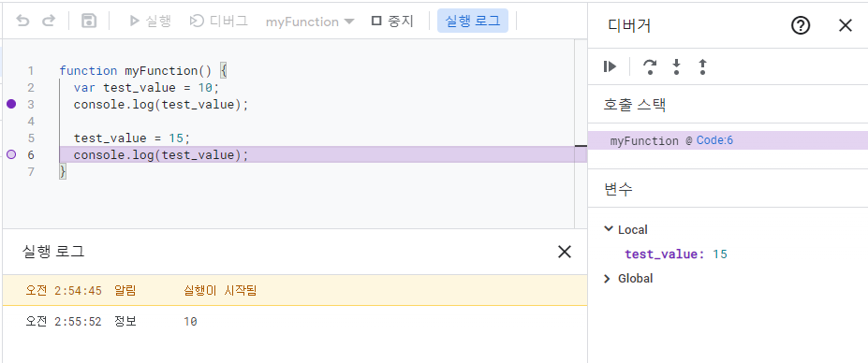Toggle the 실행 로그 toolbar button
The image size is (868, 363).
click(x=472, y=21)
